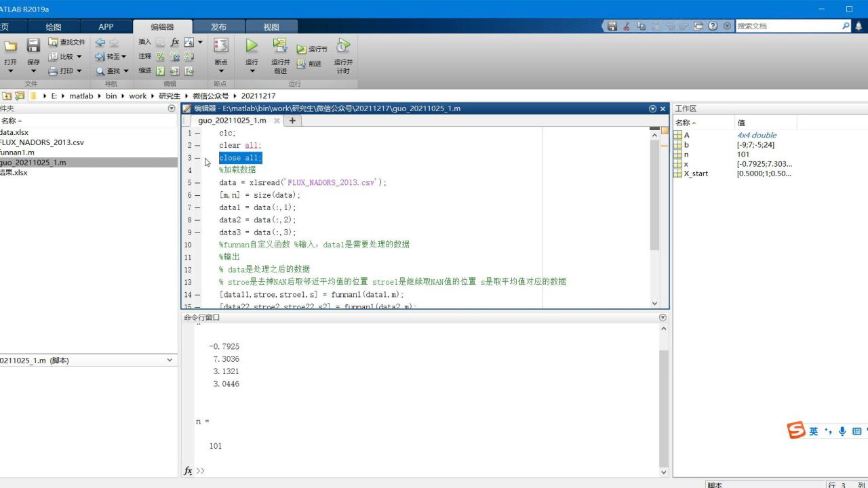Click the Breakpoints (断点) icon

click(221, 45)
